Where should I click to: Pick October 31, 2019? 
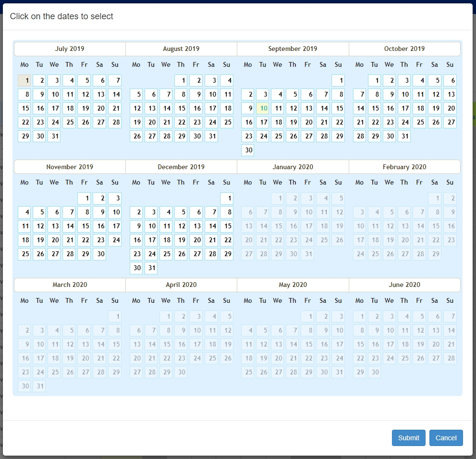click(x=404, y=136)
